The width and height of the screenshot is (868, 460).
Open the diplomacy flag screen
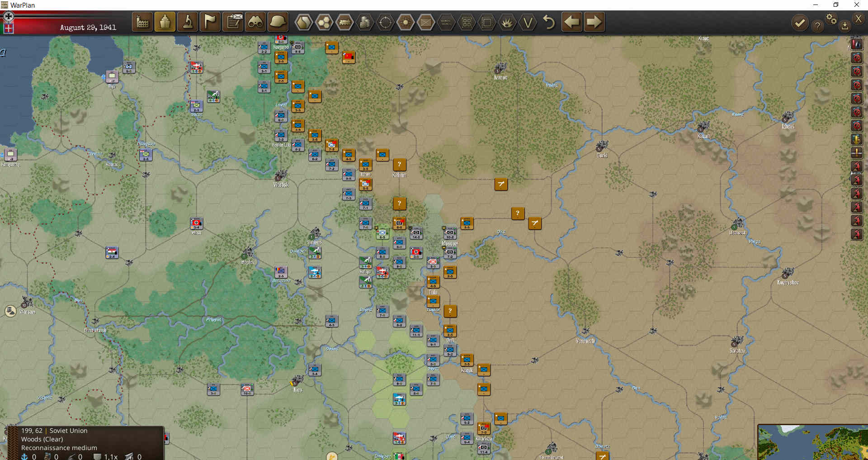[x=210, y=22]
